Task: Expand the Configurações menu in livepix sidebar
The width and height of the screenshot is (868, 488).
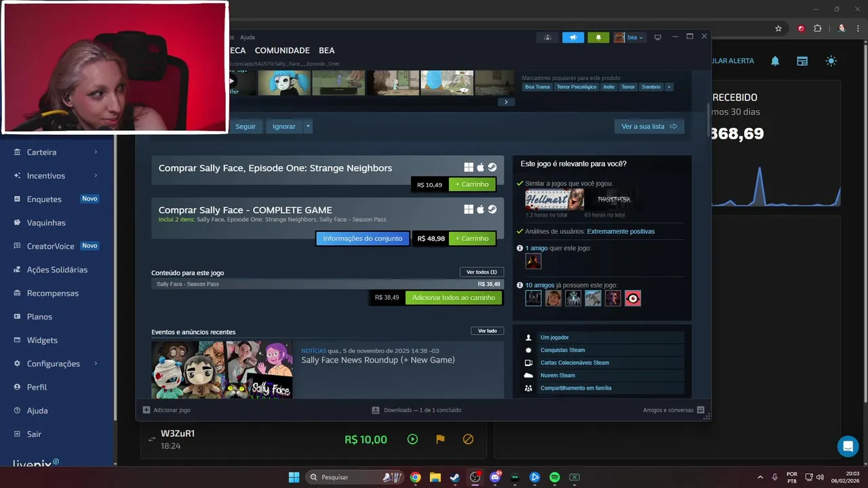Action: point(57,363)
